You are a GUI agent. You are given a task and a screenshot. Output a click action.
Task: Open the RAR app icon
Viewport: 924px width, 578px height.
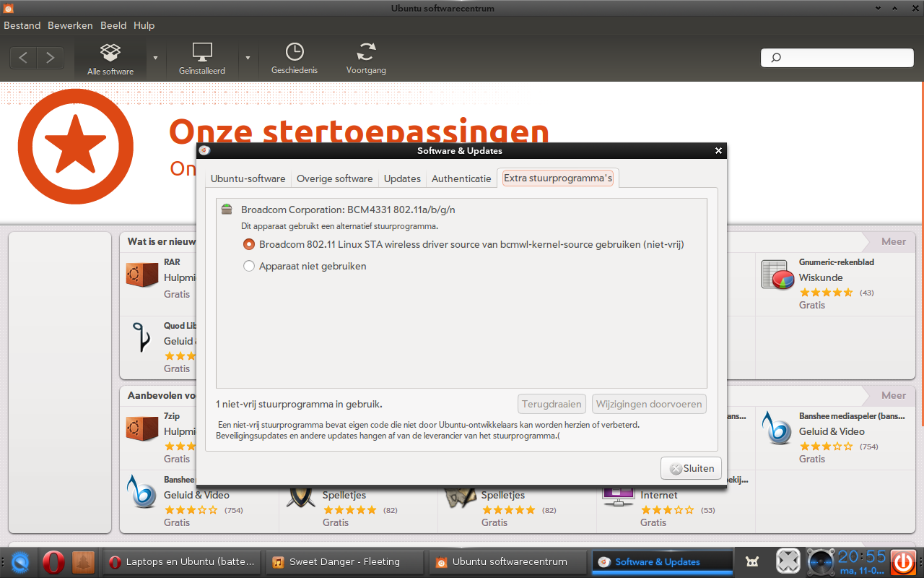tap(141, 275)
